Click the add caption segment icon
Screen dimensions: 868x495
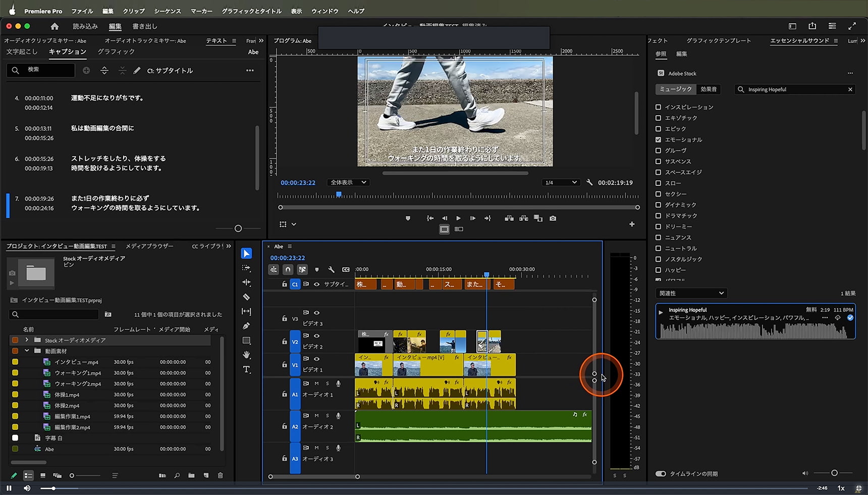[86, 71]
